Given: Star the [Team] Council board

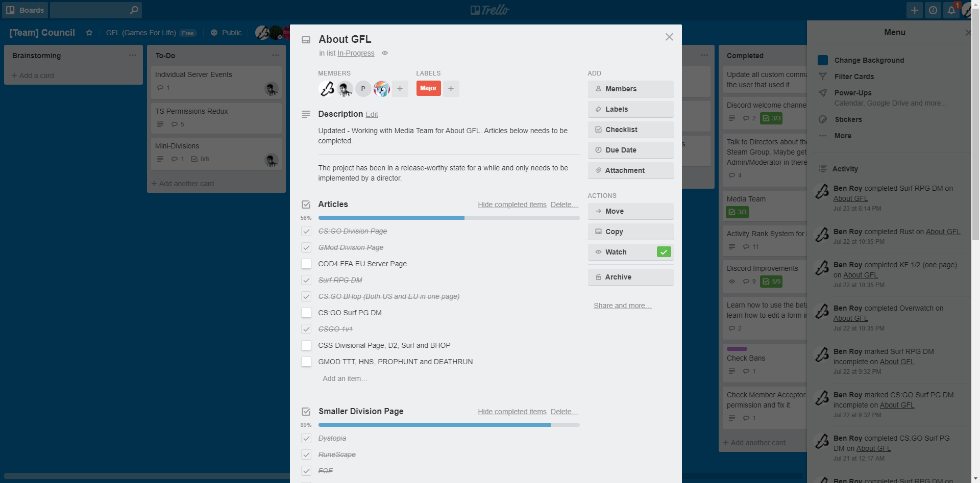Looking at the screenshot, I should click(89, 33).
